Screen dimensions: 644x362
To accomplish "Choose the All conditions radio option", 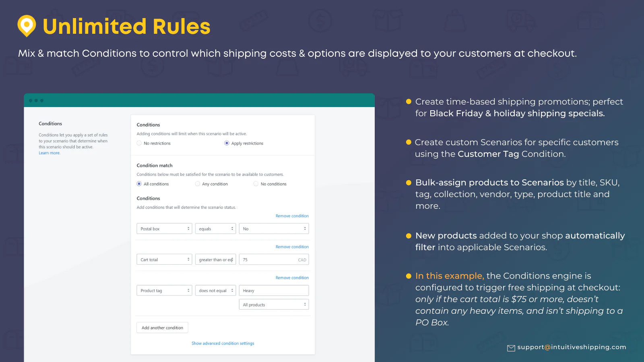I will click(x=139, y=184).
